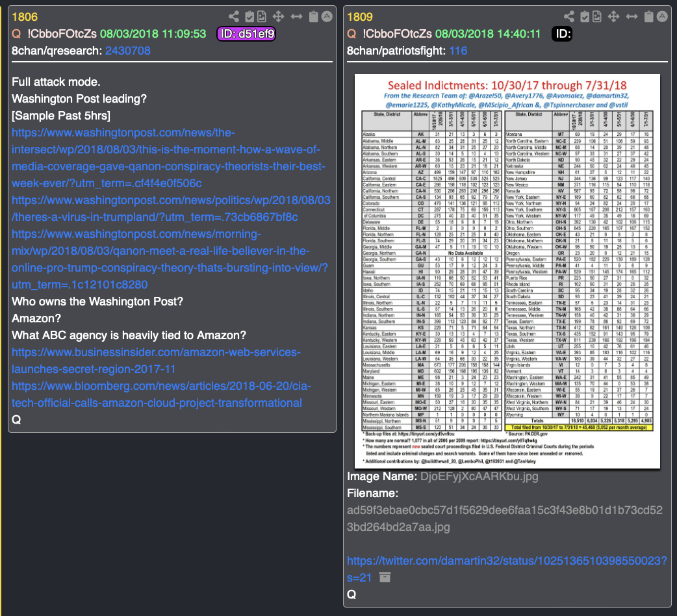Click clipboard-check icon on post 1809
The height and width of the screenshot is (616, 677).
click(x=585, y=17)
